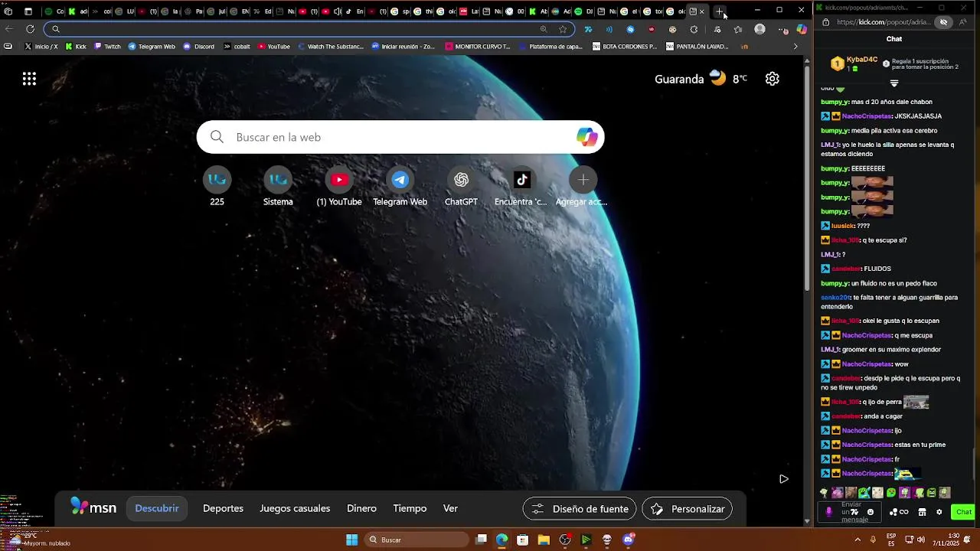The image size is (980, 551).
Task: Click the weather icon next to Guaranda
Action: click(x=717, y=77)
